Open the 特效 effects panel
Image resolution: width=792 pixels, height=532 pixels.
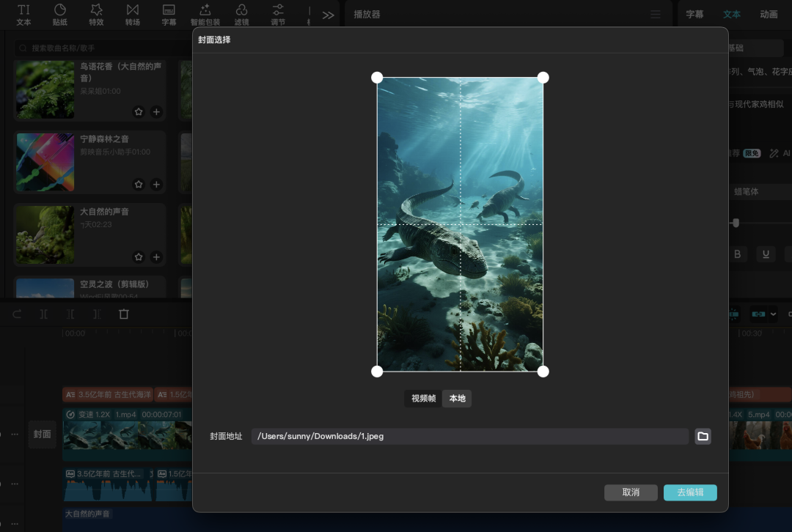click(x=96, y=14)
